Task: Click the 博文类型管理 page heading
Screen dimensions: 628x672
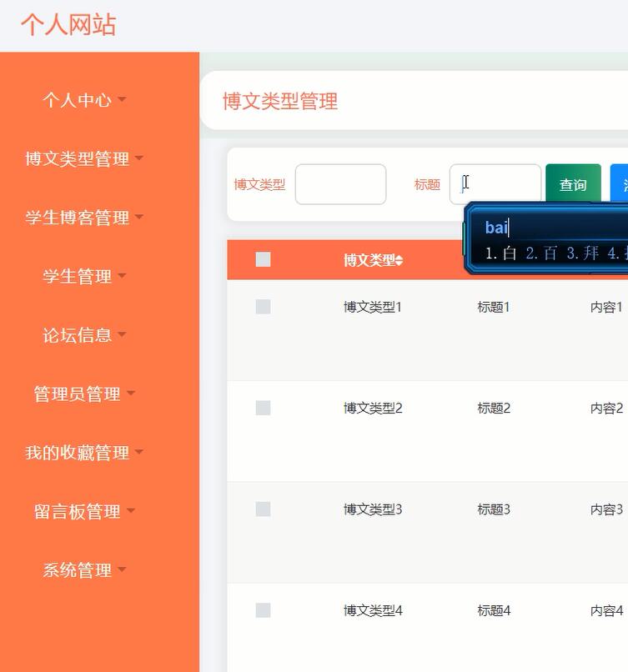Action: point(280,101)
